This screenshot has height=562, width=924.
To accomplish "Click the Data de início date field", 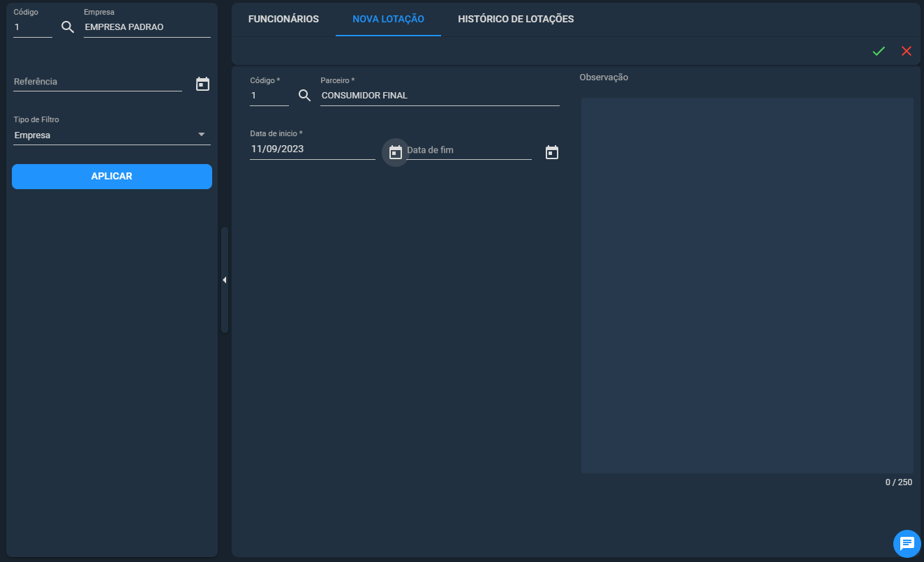I will (x=312, y=149).
